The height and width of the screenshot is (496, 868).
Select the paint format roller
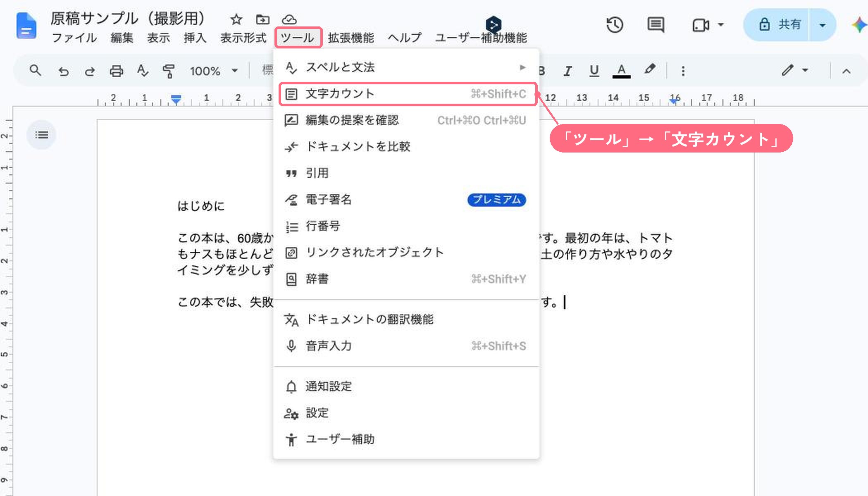(168, 71)
